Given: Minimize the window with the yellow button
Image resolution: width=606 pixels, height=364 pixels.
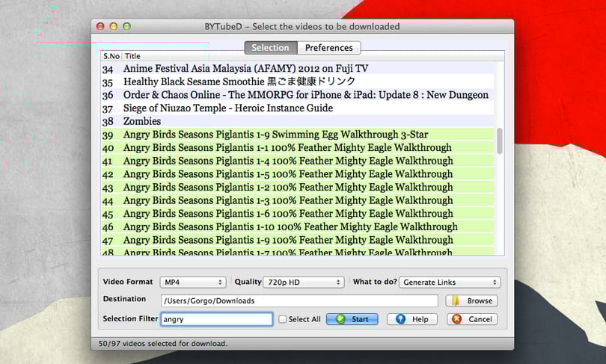Looking at the screenshot, I should 114,26.
